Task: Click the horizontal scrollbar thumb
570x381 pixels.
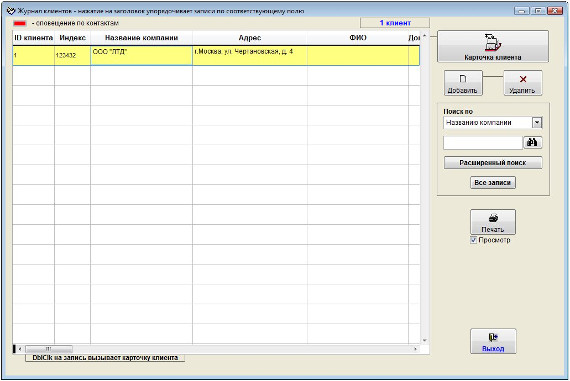Action: point(48,349)
